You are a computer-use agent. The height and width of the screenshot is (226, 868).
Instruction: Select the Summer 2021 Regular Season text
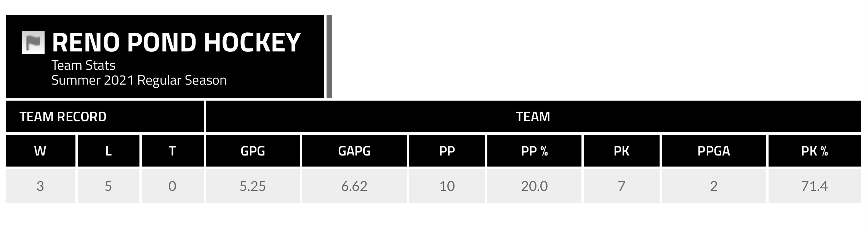[139, 80]
